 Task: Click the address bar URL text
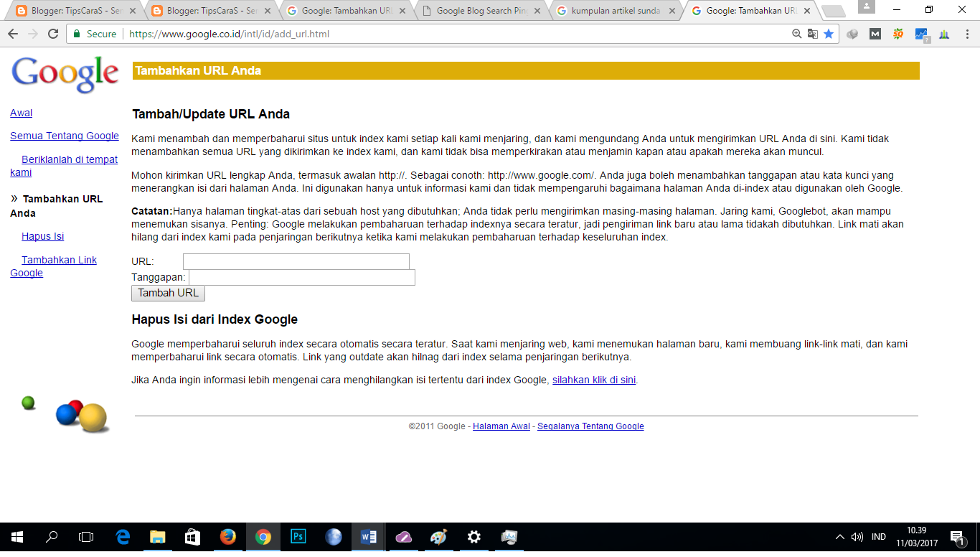[230, 34]
